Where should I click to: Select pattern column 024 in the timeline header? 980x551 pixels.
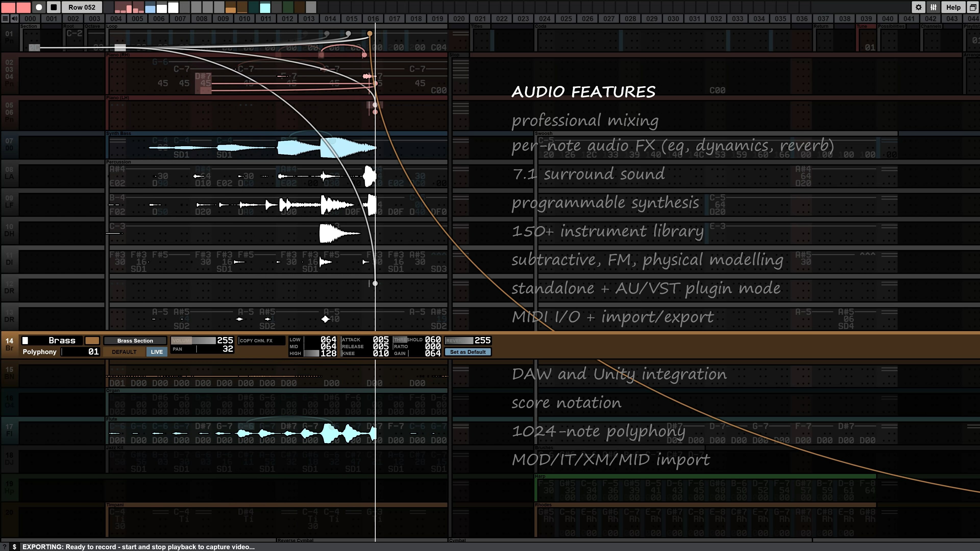[x=545, y=18]
